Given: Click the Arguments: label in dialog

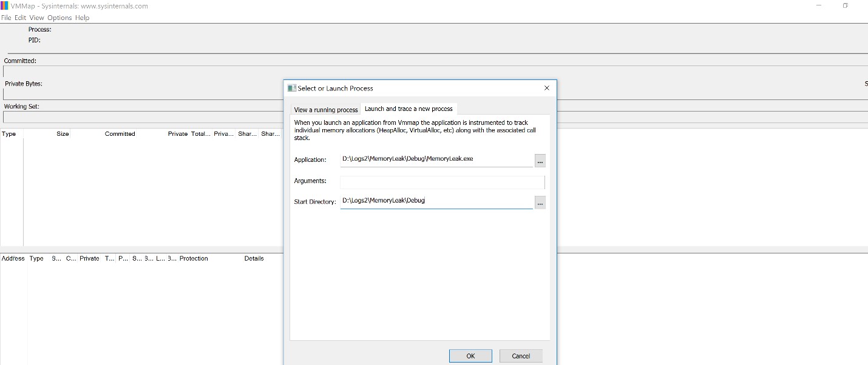Looking at the screenshot, I should click(310, 181).
